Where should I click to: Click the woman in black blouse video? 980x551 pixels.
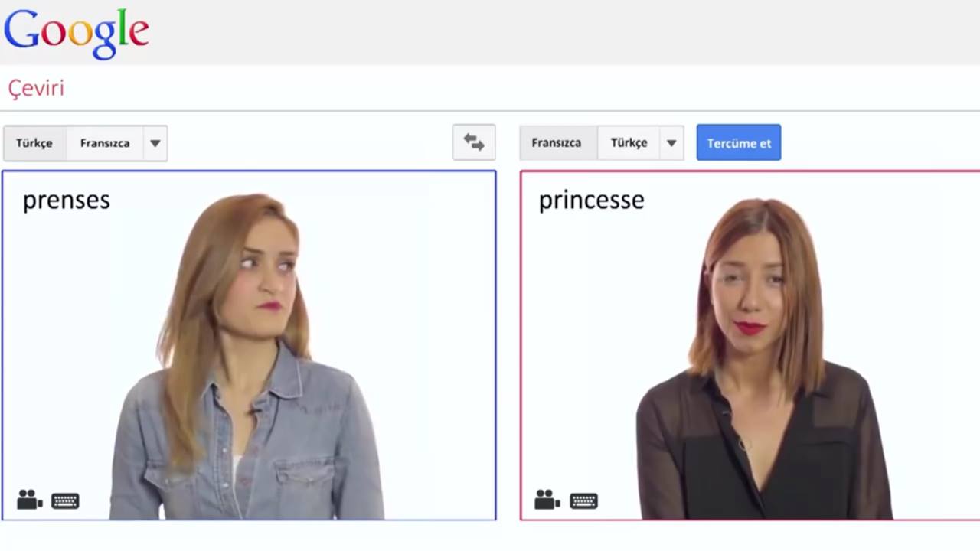click(x=762, y=360)
